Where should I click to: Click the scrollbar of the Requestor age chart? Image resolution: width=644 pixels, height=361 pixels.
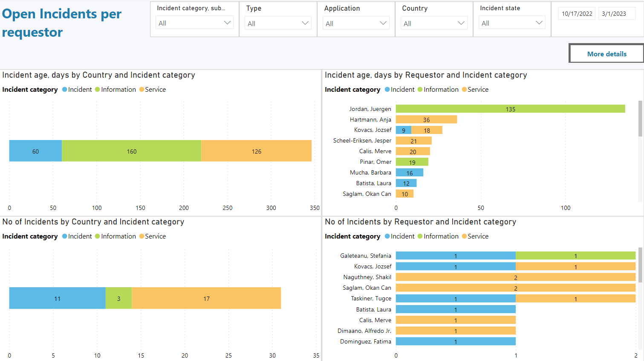(640, 119)
